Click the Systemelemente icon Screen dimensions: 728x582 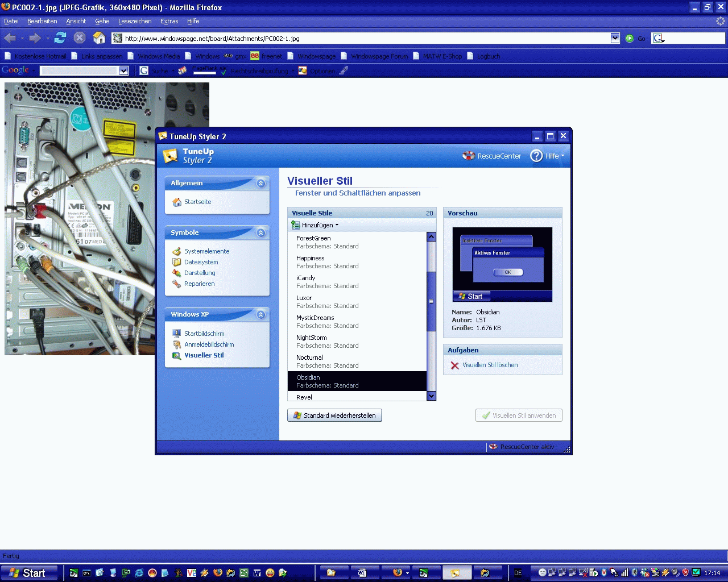[177, 251]
